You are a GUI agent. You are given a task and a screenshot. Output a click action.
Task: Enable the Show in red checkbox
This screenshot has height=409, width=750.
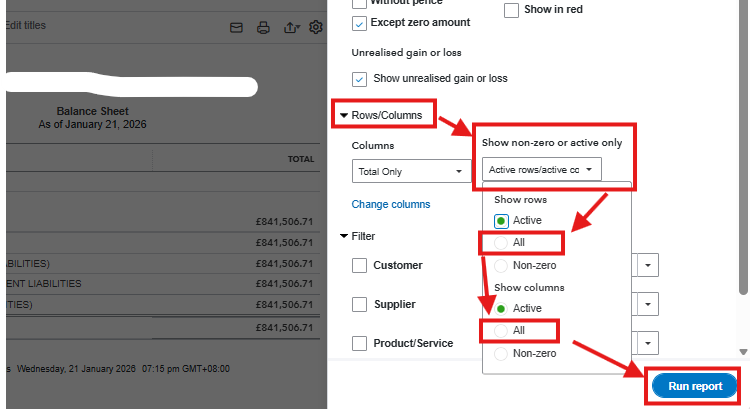pyautogui.click(x=511, y=10)
